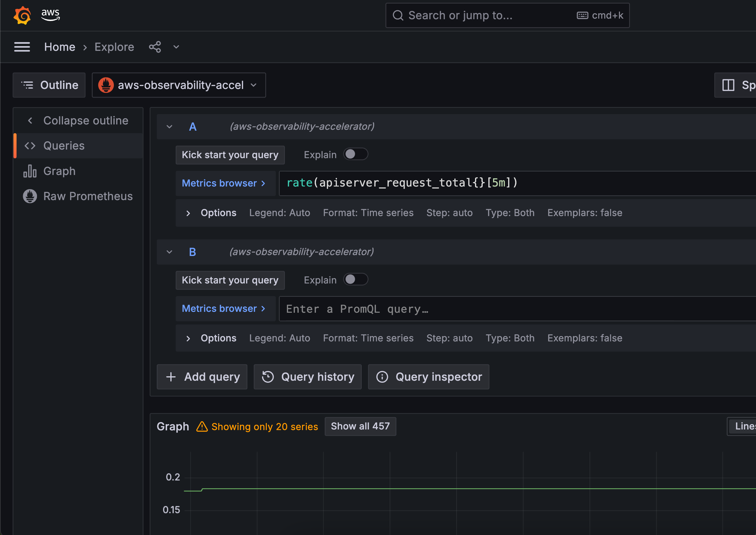
Task: Navigate to Home in the breadcrumb
Action: coord(60,47)
